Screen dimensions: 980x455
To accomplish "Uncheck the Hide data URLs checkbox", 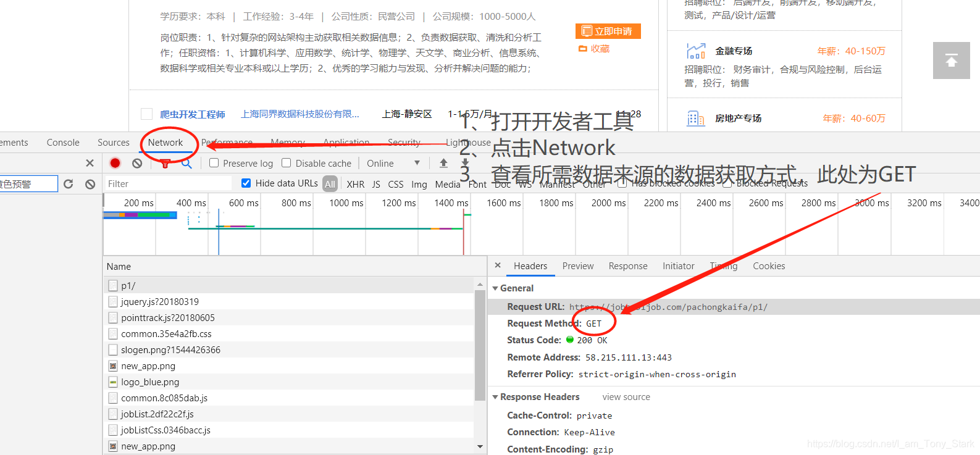I will [246, 183].
